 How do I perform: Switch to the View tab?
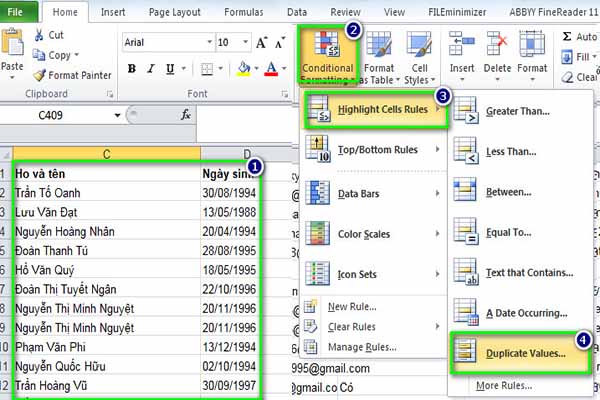394,12
